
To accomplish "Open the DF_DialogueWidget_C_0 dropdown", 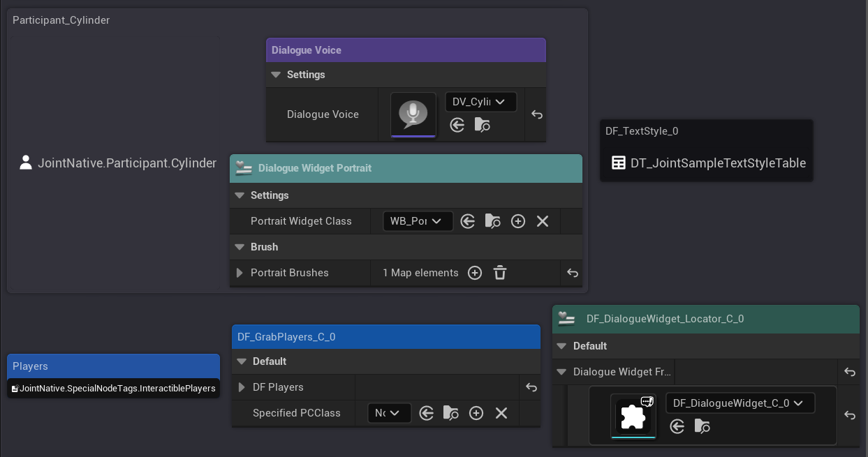I will (740, 403).
